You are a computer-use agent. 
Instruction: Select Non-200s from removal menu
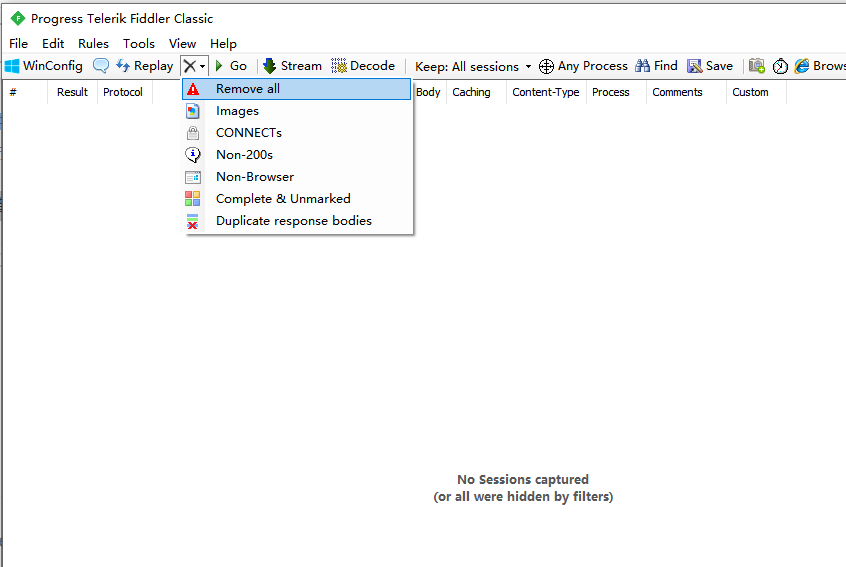297,155
